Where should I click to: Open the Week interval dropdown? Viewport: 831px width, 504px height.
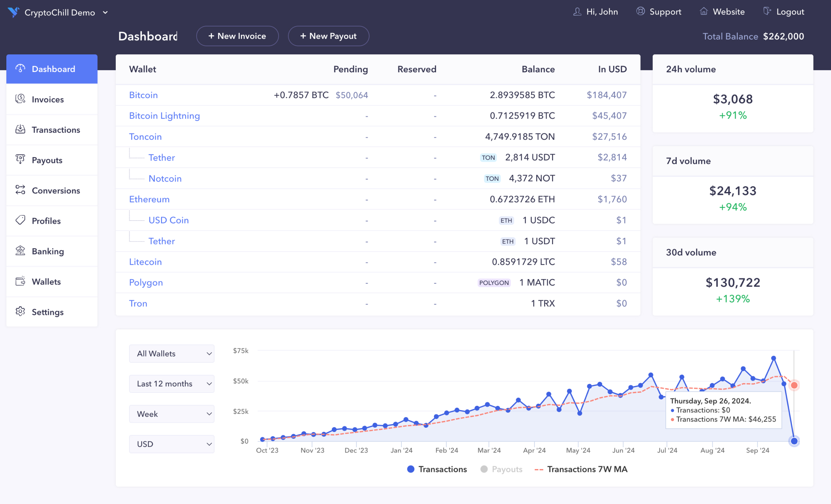tap(172, 414)
